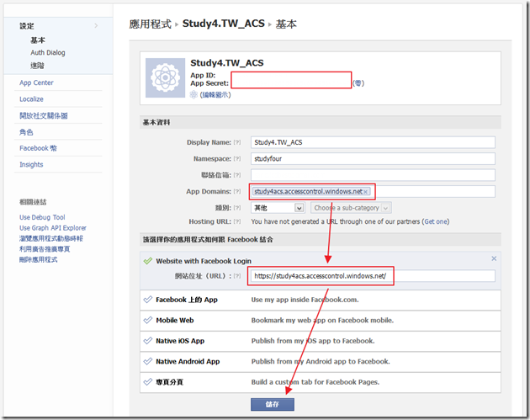
Task: Click the 專頁分頁 row label
Action: pos(169,382)
